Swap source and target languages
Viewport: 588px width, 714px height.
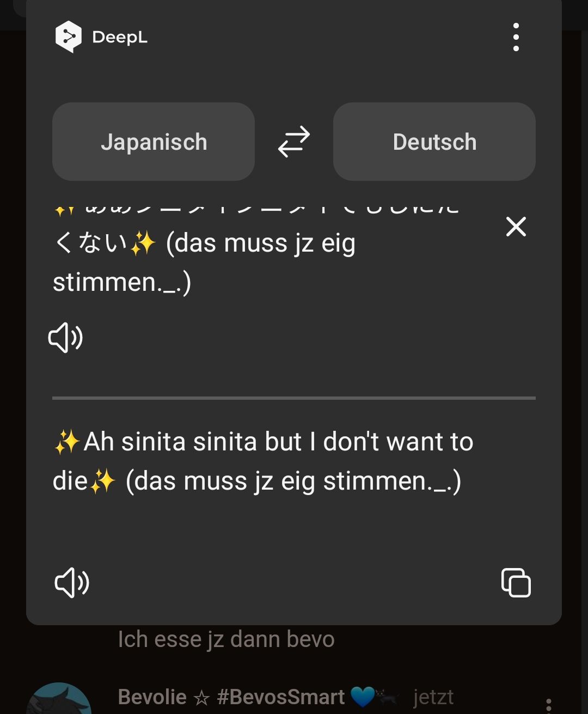point(294,142)
